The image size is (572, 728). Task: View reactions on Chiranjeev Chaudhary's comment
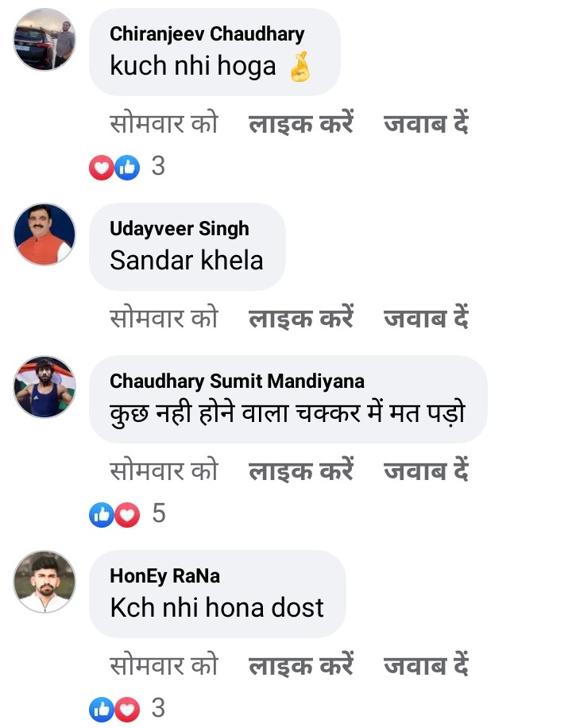pos(127,167)
